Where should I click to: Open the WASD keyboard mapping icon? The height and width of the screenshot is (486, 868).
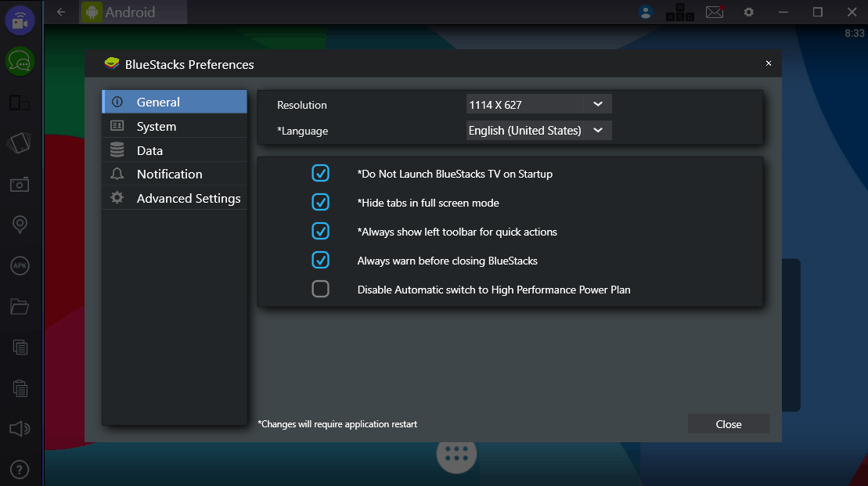(x=680, y=13)
